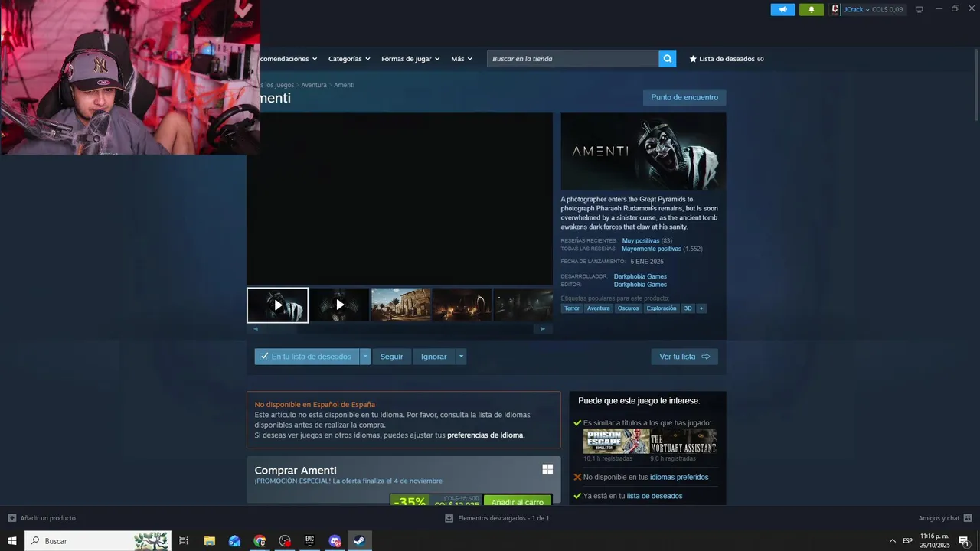Open 'Mayormente positivas' all reviews link

point(652,249)
